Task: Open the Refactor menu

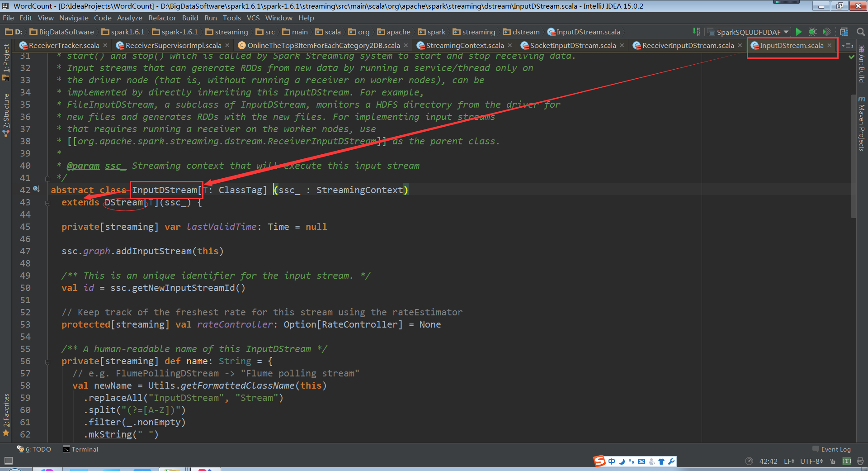Action: (x=162, y=18)
